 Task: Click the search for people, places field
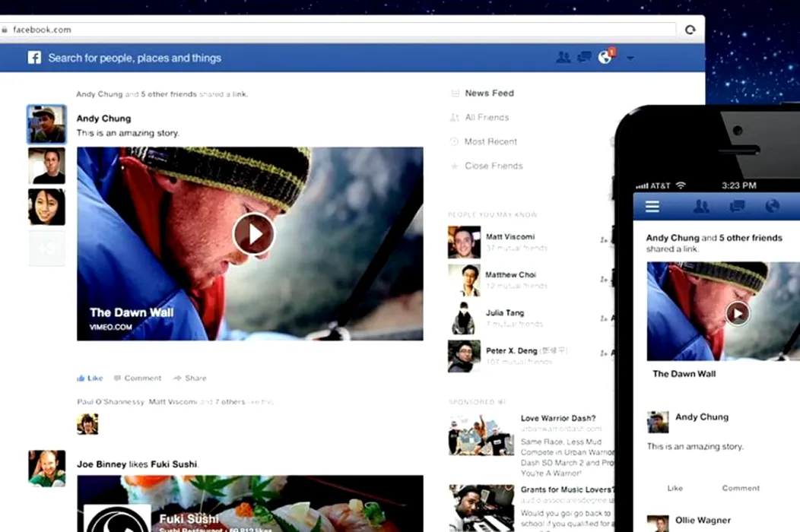[x=135, y=58]
